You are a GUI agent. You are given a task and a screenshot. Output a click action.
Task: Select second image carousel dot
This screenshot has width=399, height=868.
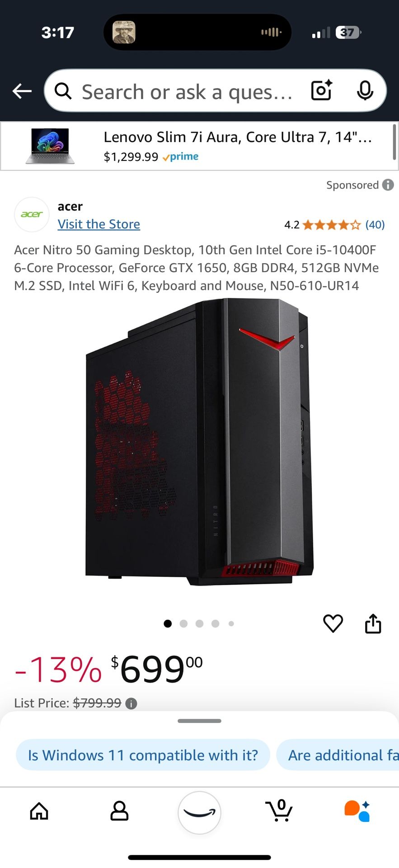coord(183,624)
